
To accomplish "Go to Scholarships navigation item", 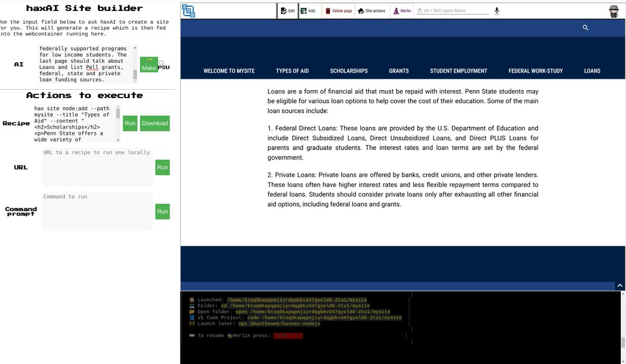I will [x=348, y=71].
